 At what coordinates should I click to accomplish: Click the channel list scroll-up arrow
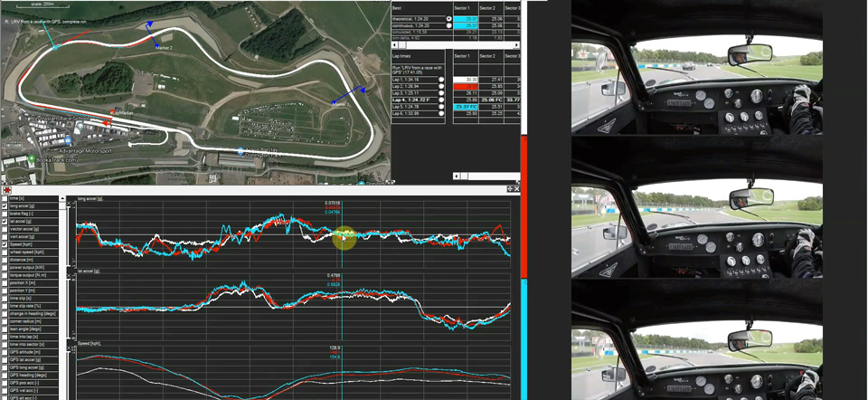click(62, 198)
